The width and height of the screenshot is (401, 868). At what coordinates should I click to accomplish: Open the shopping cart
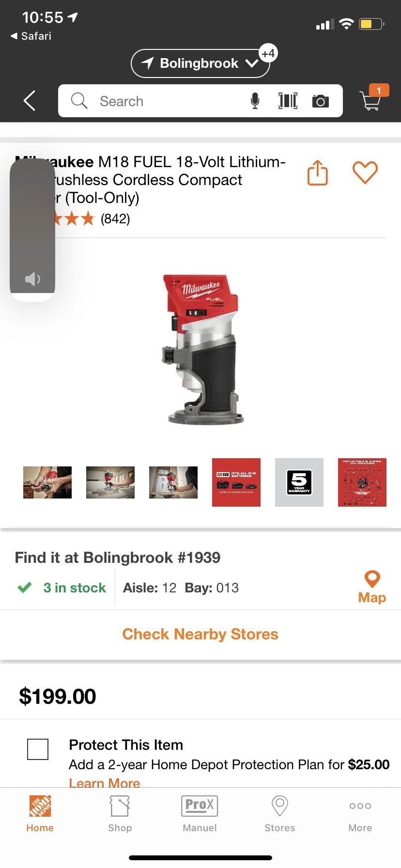coord(371,98)
